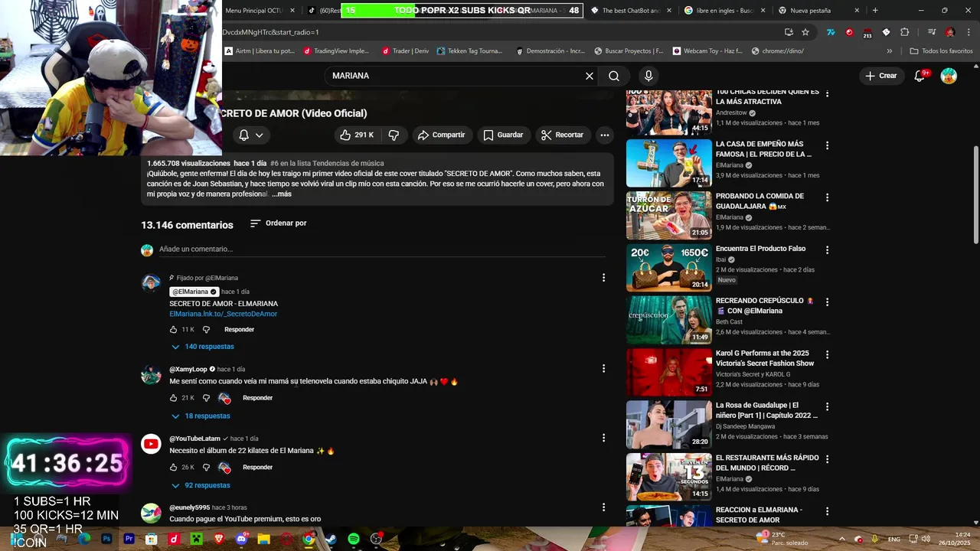
Task: Reply to the @XamyLoop comment
Action: [x=257, y=398]
